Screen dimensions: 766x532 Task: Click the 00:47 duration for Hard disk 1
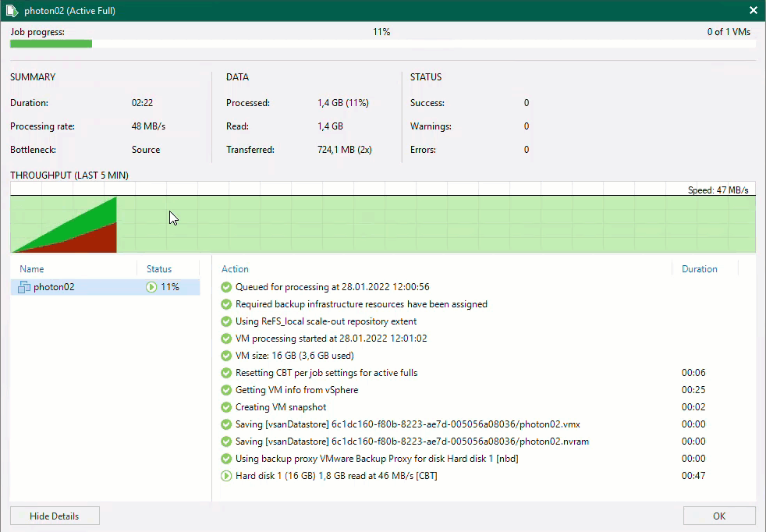(693, 475)
